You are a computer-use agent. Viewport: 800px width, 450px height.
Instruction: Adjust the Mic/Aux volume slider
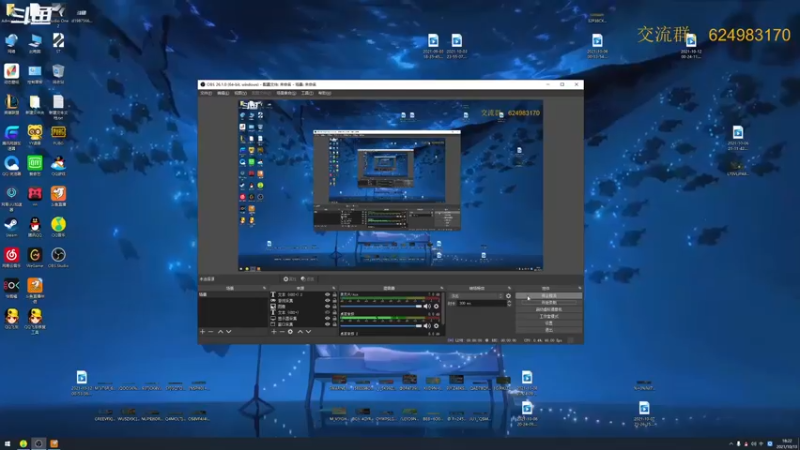(x=381, y=307)
